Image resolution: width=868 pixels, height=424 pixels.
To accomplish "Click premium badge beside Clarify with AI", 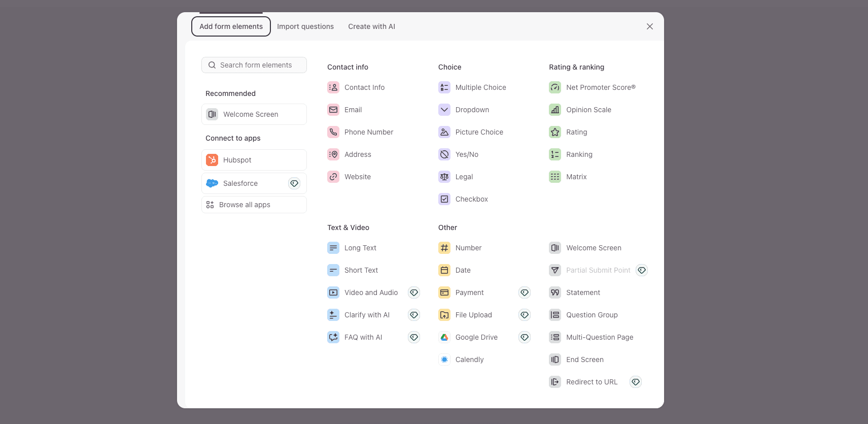I will click(414, 315).
